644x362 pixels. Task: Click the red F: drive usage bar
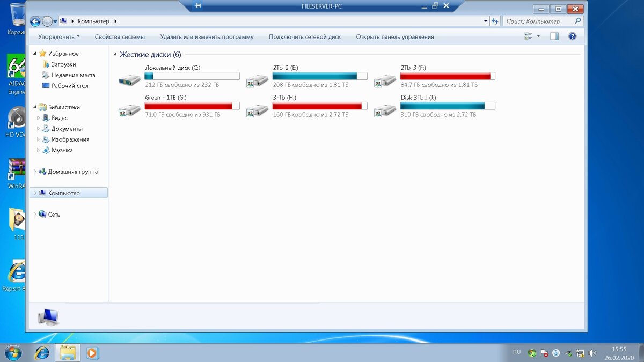tap(448, 76)
